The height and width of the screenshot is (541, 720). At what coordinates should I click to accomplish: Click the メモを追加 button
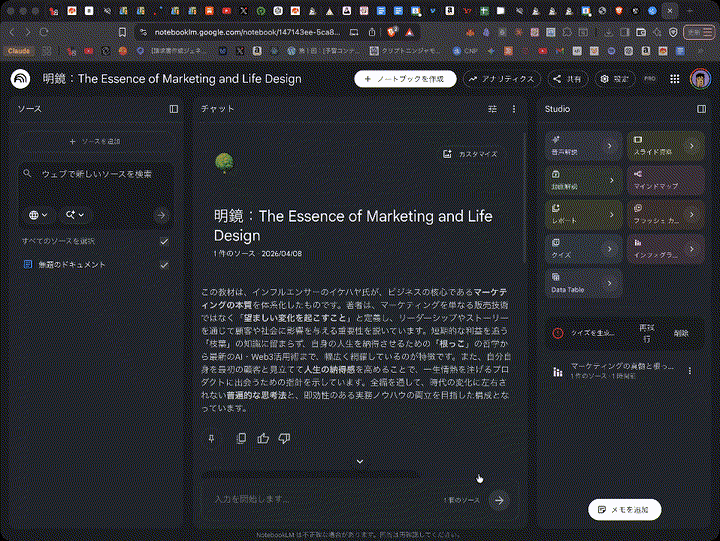point(624,510)
